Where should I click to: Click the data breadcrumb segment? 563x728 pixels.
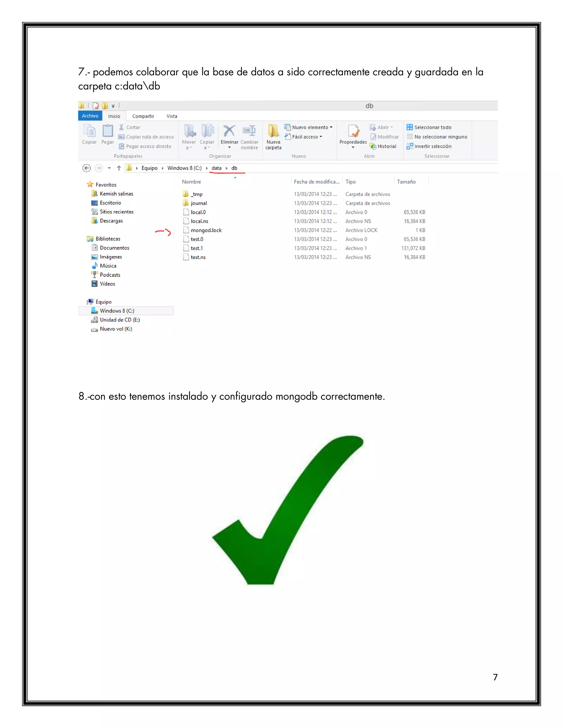pyautogui.click(x=216, y=168)
